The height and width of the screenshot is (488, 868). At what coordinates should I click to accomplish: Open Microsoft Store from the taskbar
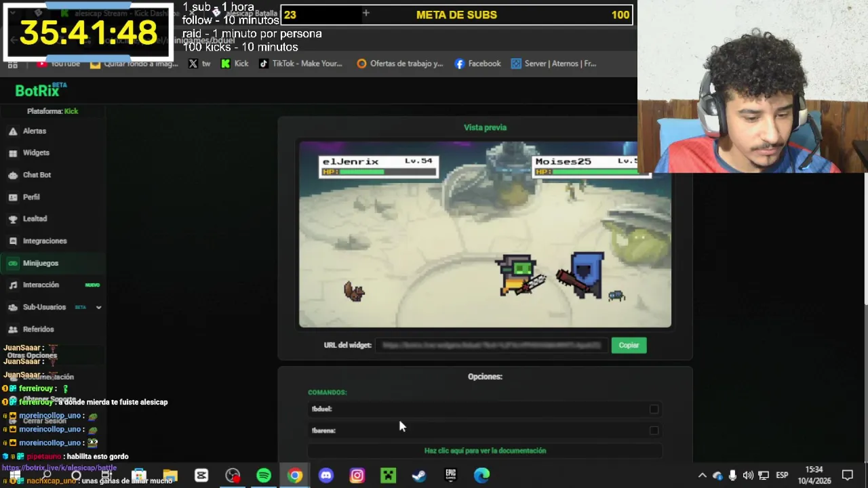point(139,476)
